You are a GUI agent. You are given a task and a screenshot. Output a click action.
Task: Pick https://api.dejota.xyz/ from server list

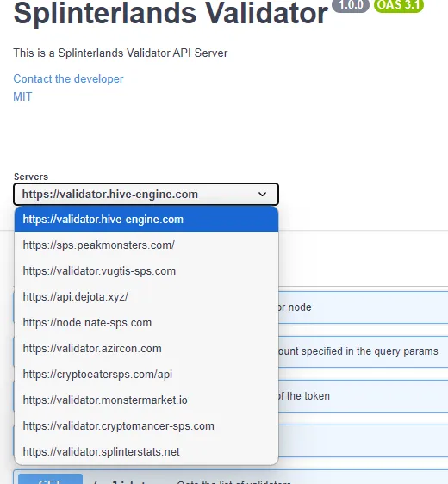pos(146,296)
